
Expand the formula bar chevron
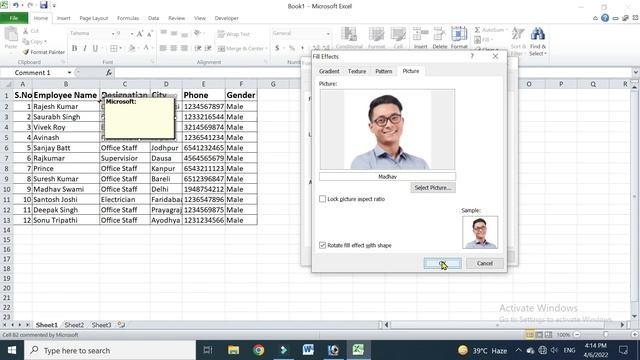(636, 73)
